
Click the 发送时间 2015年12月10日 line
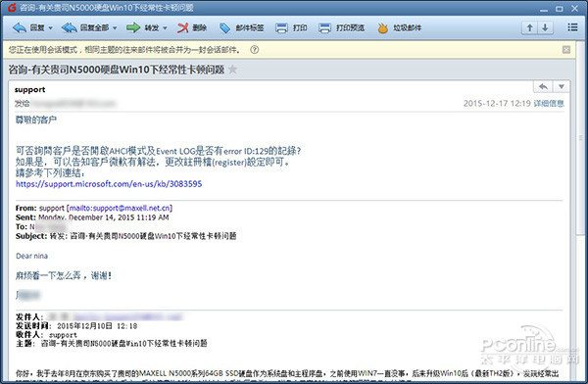coord(76,326)
